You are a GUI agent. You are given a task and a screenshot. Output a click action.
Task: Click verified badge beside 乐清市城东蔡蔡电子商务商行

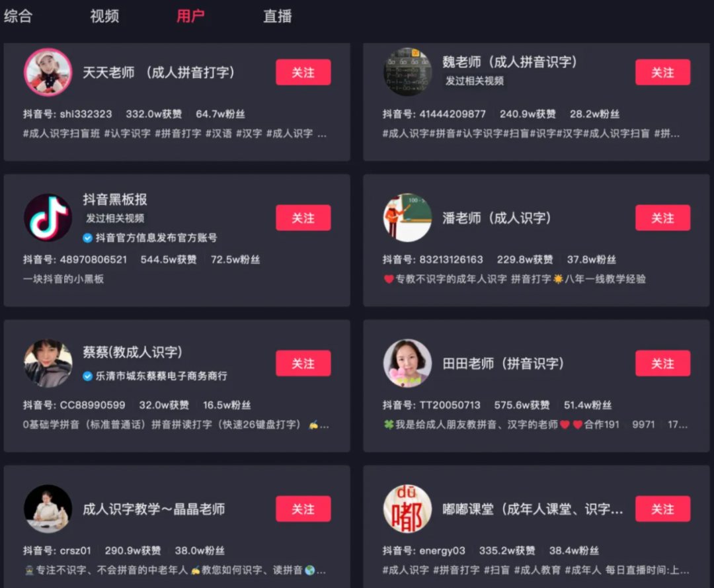click(87, 376)
